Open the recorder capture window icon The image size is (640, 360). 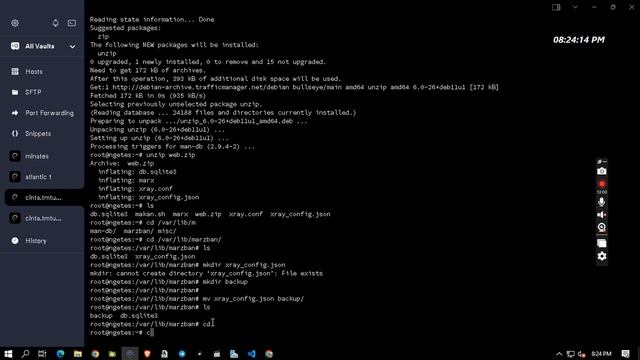coord(602,244)
